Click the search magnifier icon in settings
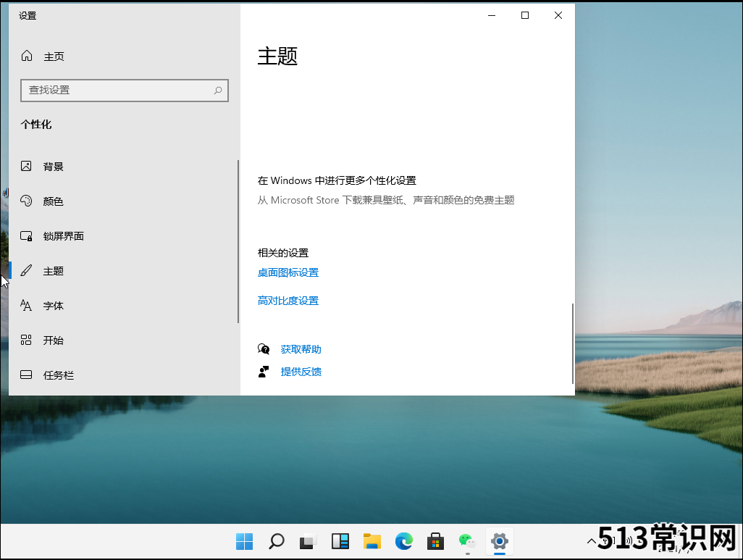This screenshot has width=743, height=560. click(218, 91)
